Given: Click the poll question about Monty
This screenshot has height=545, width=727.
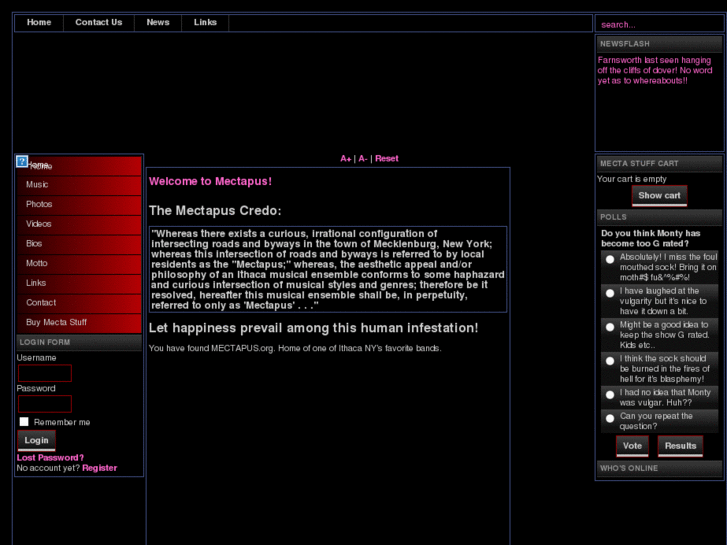Looking at the screenshot, I should tap(650, 238).
